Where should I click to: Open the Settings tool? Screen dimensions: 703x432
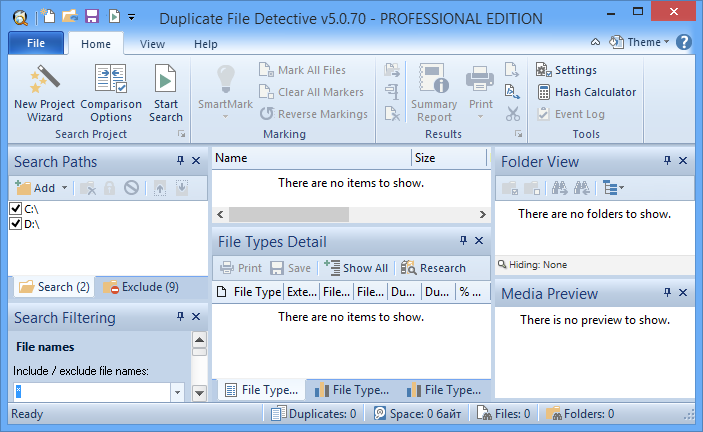coord(566,70)
